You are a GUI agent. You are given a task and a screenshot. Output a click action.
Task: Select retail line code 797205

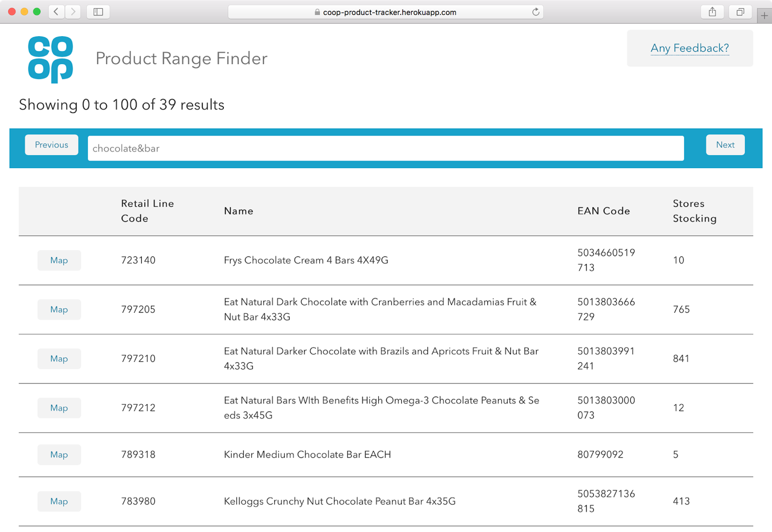coord(138,309)
